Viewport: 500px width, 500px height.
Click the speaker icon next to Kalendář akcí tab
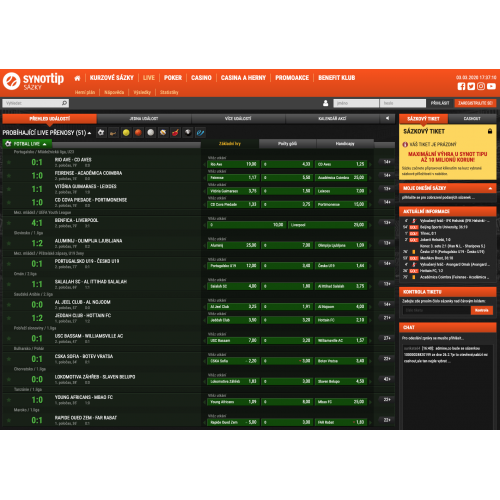(x=387, y=118)
